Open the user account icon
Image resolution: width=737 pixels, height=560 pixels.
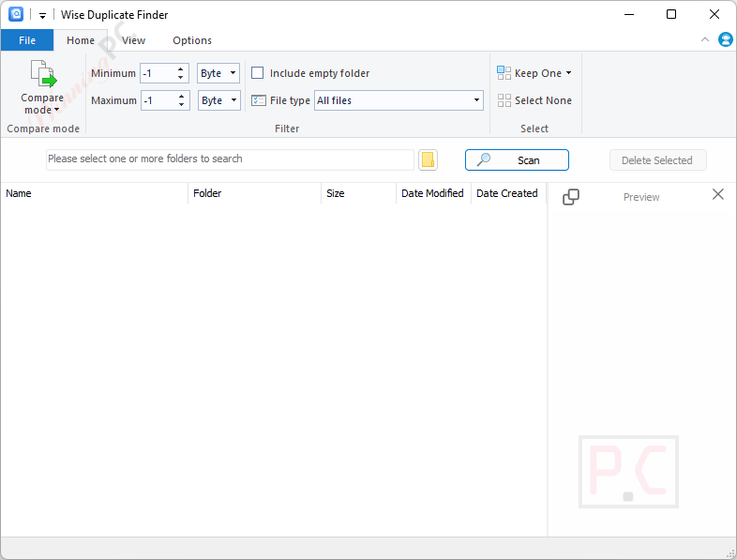click(x=725, y=39)
